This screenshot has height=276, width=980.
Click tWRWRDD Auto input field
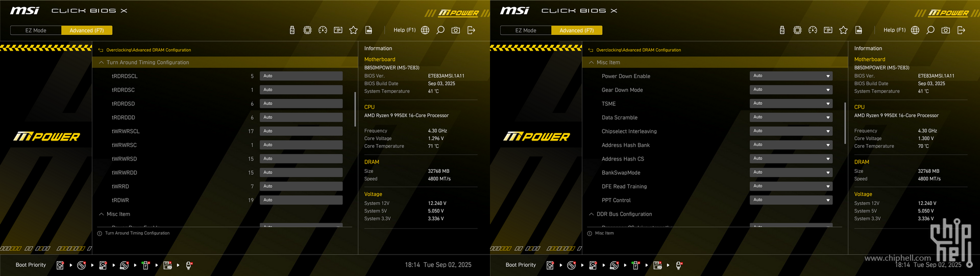point(301,172)
